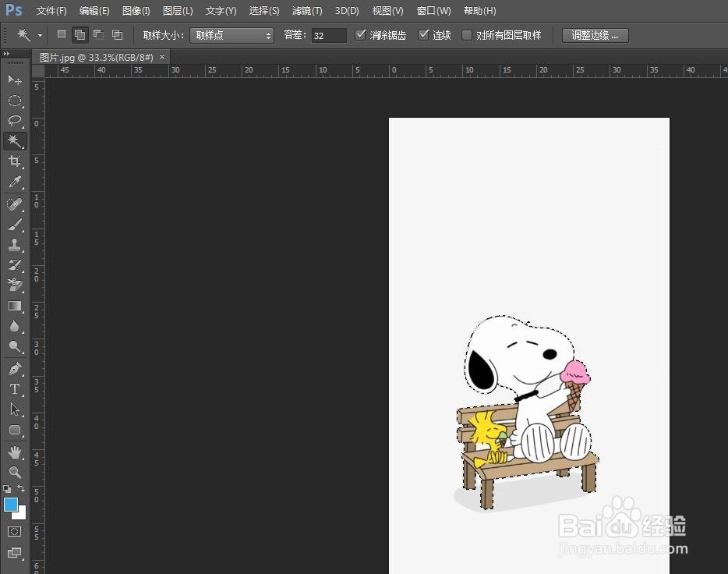Toggle Quick Mask mode
This screenshot has height=574, width=728.
(14, 531)
